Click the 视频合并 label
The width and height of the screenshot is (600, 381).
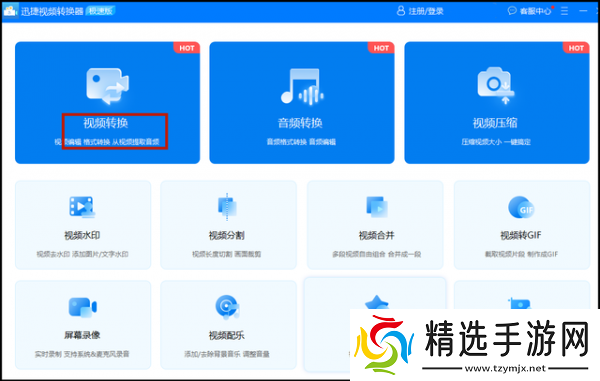(377, 235)
